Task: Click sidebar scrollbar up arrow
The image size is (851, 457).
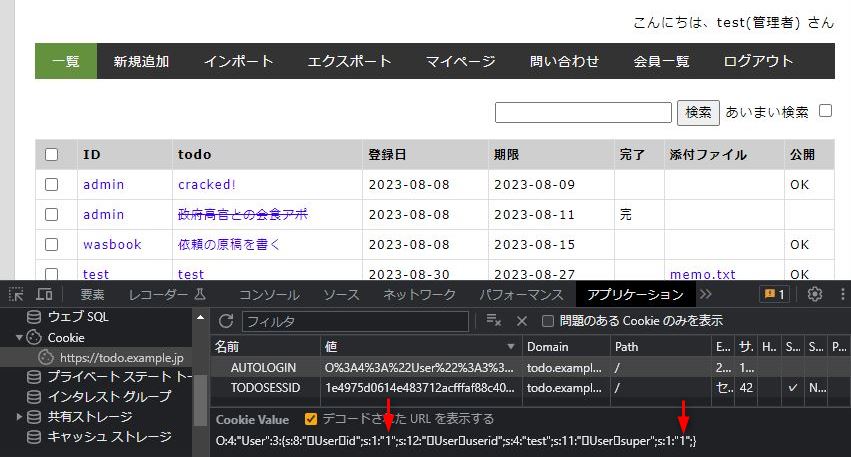Action: pyautogui.click(x=200, y=317)
